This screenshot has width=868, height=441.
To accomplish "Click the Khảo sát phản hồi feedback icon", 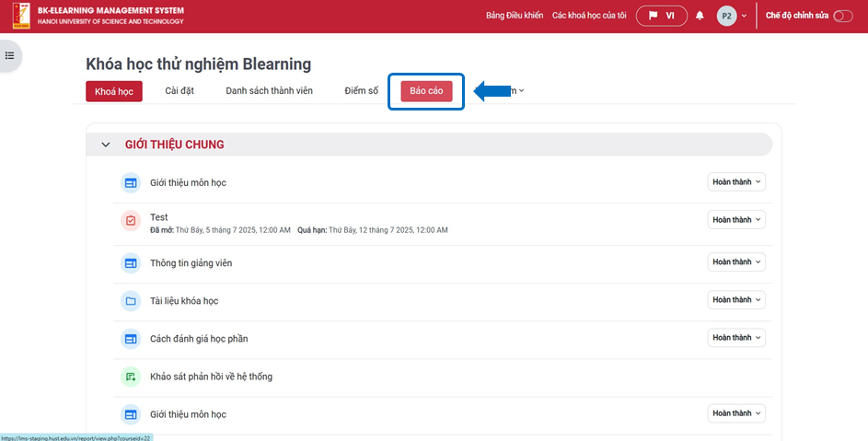I will point(131,377).
